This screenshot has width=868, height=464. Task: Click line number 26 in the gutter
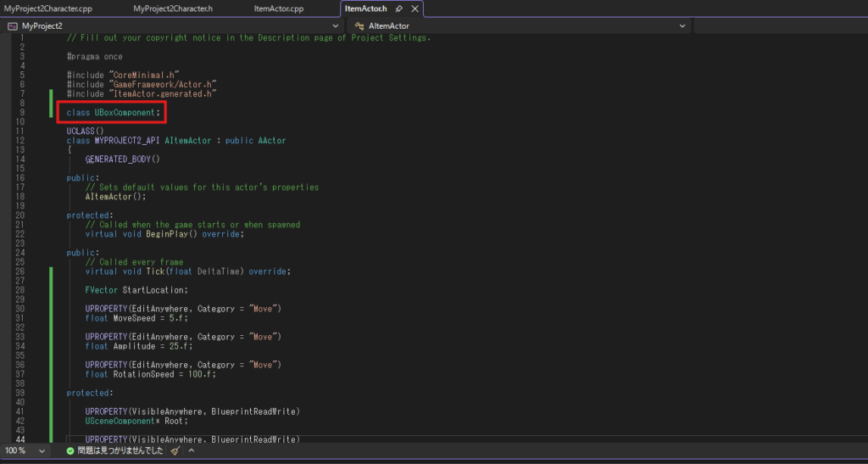pos(19,271)
